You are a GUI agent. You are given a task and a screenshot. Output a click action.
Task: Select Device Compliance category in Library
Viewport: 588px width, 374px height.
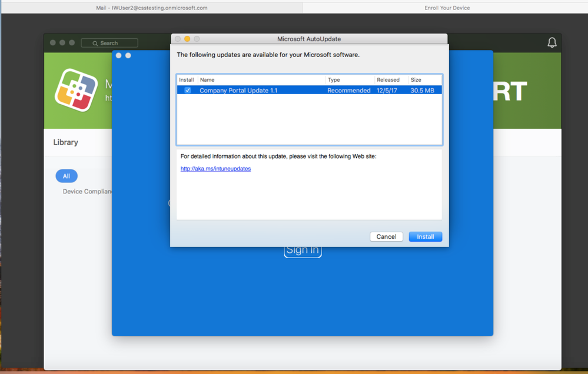click(87, 192)
